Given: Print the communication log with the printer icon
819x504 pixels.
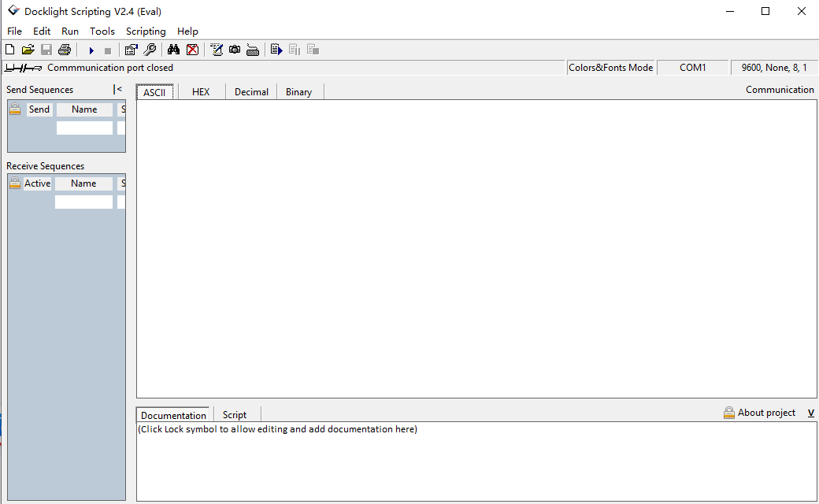Looking at the screenshot, I should coord(65,50).
